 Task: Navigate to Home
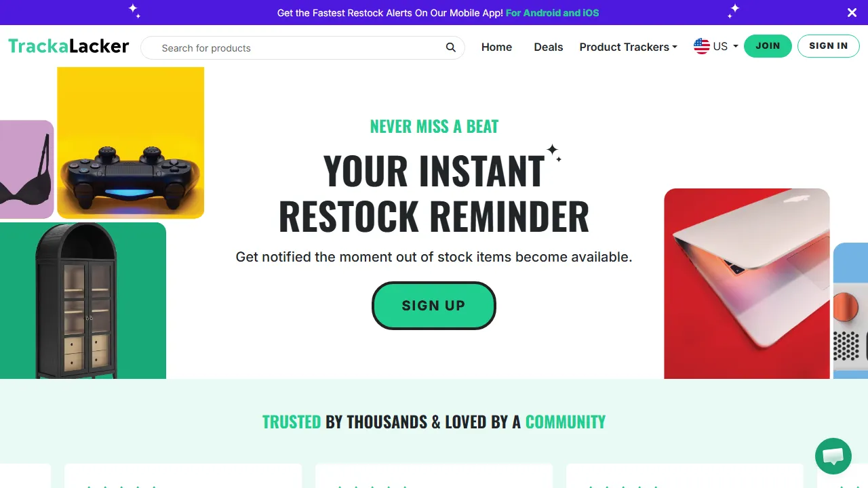(x=496, y=47)
